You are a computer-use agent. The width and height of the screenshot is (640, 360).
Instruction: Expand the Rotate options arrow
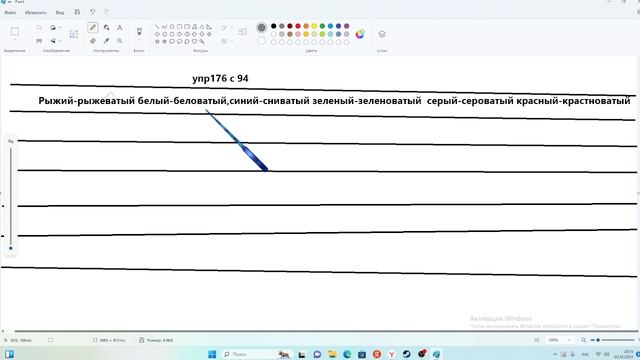pos(60,27)
